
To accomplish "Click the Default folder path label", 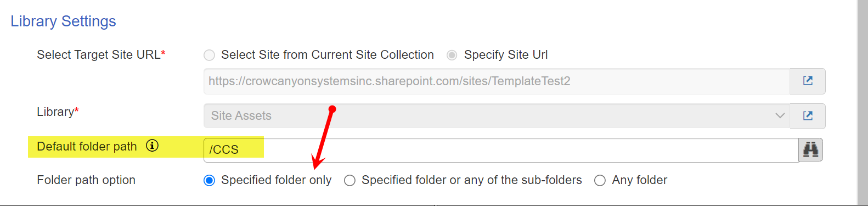I will click(x=87, y=147).
